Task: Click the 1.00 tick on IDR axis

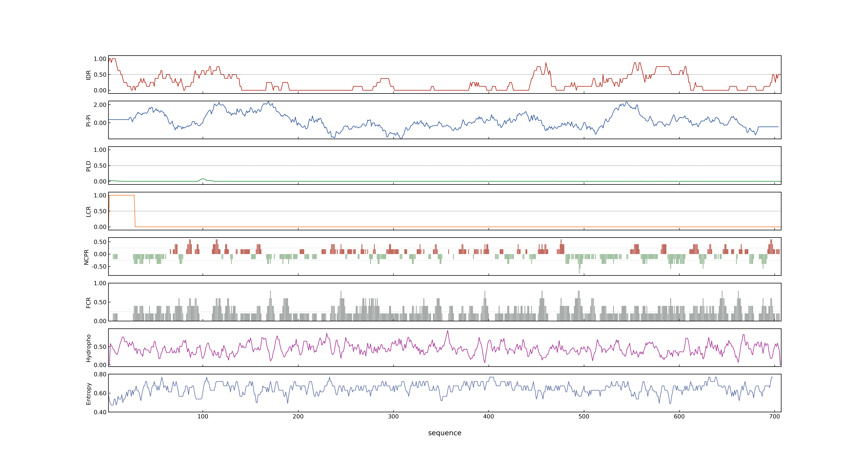Action: [100, 59]
